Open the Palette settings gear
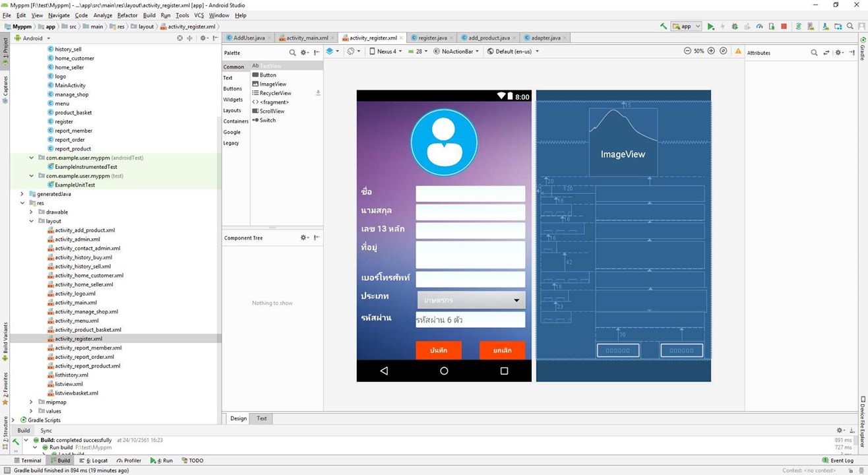The width and height of the screenshot is (868, 475). pos(304,52)
